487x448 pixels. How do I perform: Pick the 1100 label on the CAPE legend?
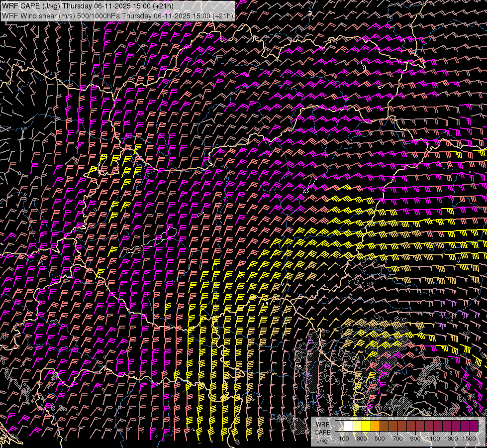433,439
